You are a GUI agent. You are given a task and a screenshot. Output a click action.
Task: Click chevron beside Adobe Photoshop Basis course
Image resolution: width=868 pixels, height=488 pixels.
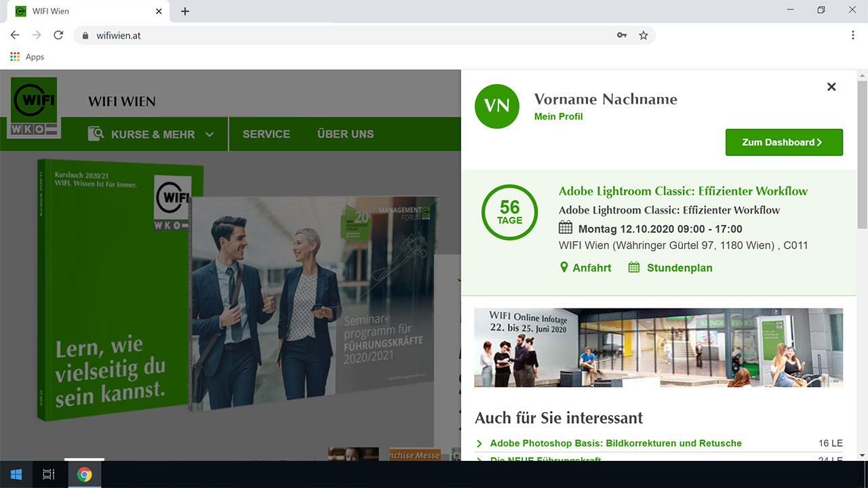pyautogui.click(x=479, y=443)
